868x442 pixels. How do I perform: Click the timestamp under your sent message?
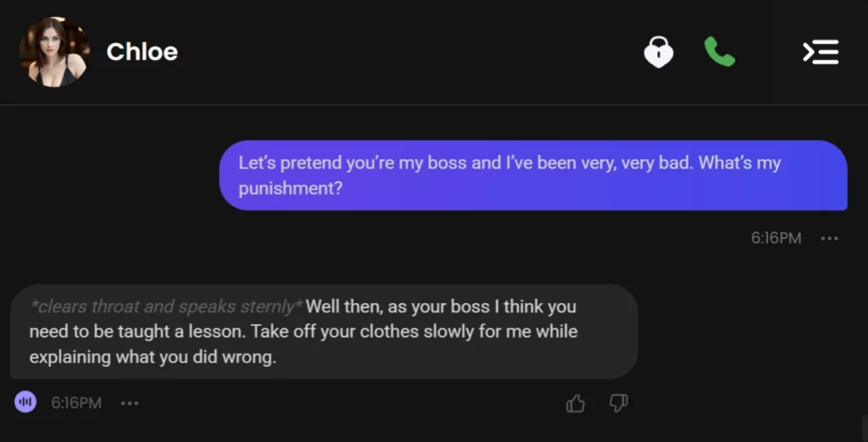(776, 238)
